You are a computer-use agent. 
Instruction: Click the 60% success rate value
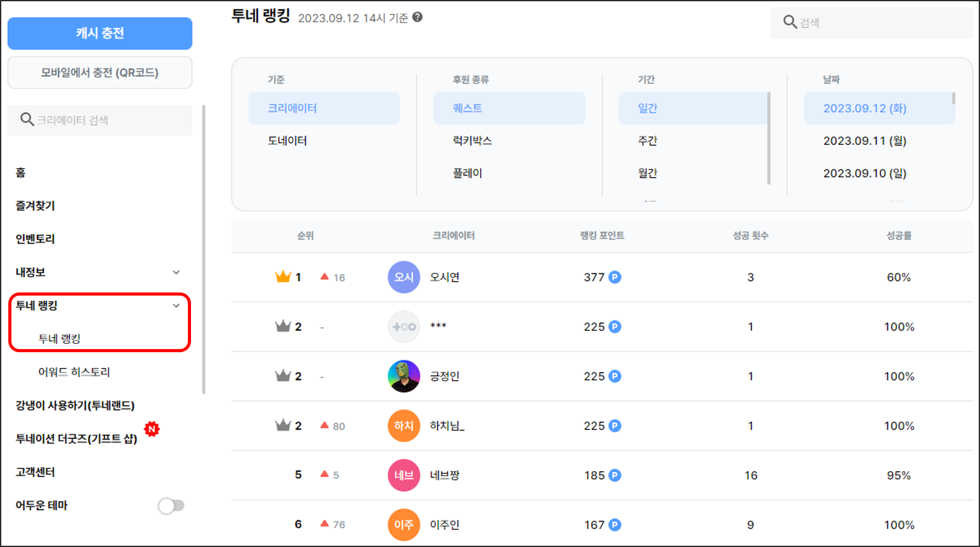pyautogui.click(x=899, y=277)
